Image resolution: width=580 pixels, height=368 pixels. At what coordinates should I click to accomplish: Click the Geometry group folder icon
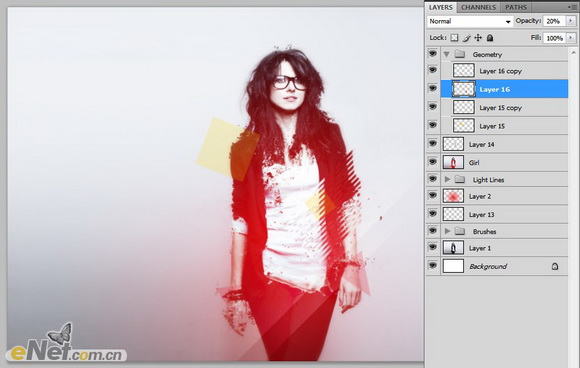[x=459, y=54]
